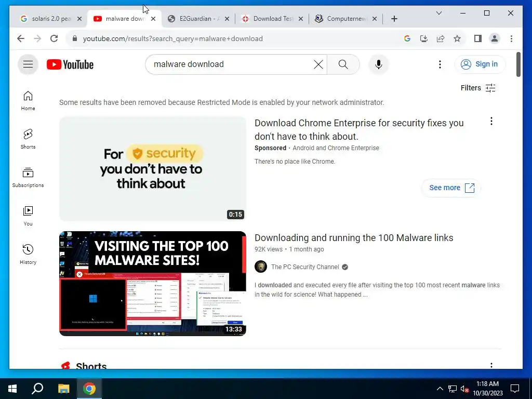Close the Download Test tab
This screenshot has width=532, height=399.
pos(301,19)
